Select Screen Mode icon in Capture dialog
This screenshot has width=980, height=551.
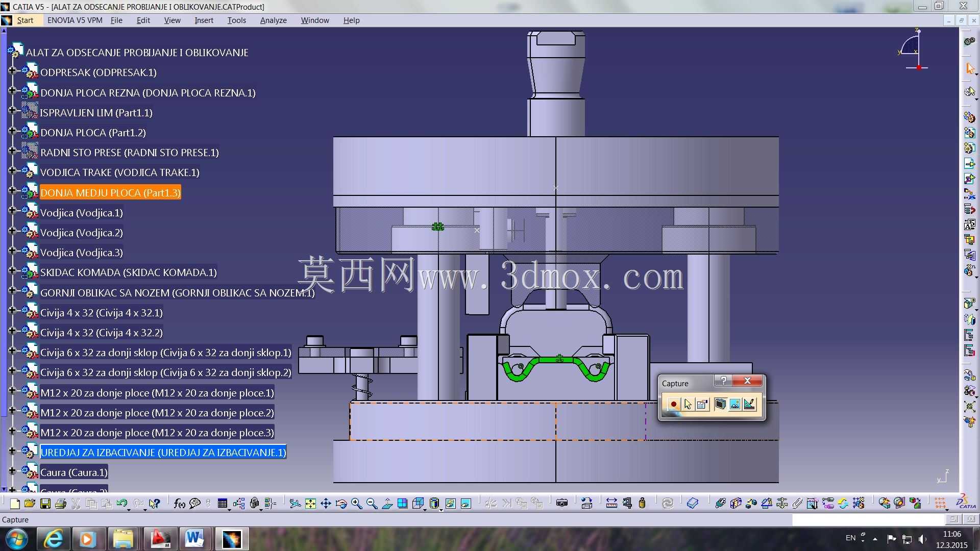[720, 404]
